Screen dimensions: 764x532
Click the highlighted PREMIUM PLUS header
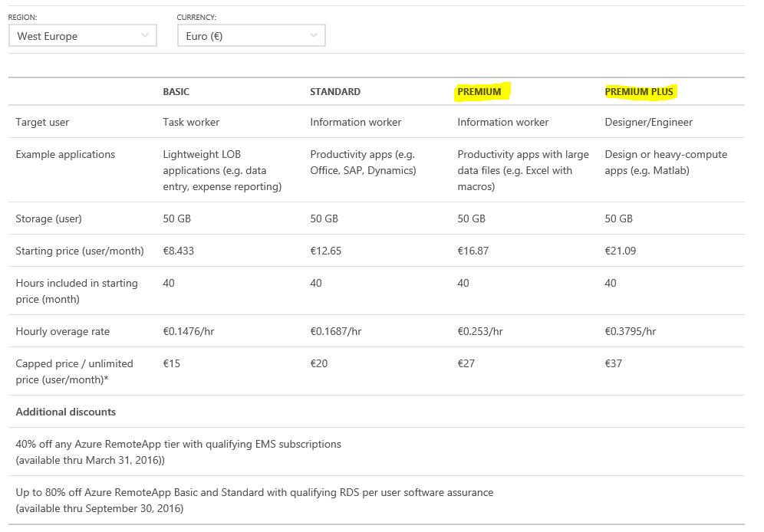tap(639, 91)
